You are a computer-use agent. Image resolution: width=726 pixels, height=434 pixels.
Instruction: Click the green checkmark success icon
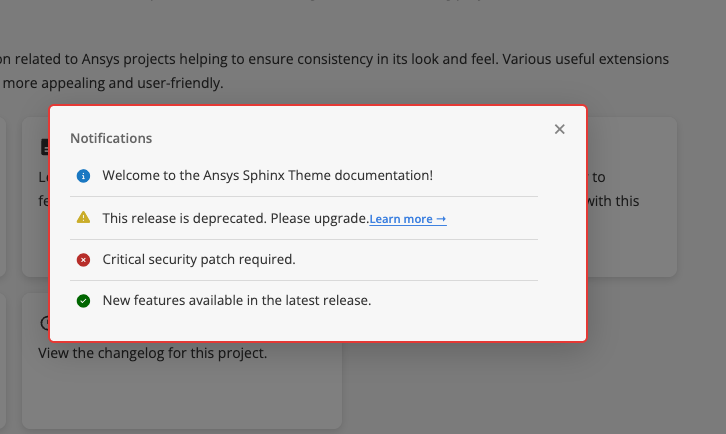point(83,301)
